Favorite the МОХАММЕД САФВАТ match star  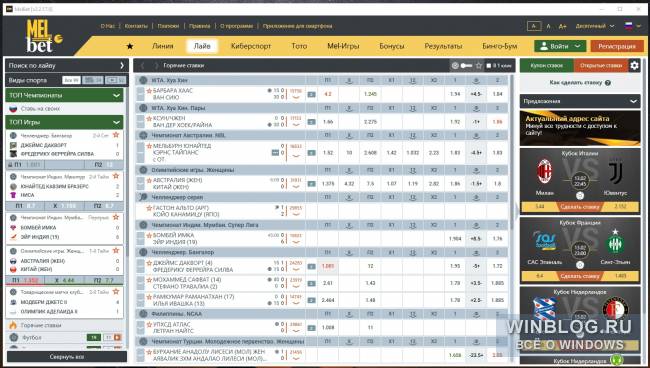click(149, 280)
